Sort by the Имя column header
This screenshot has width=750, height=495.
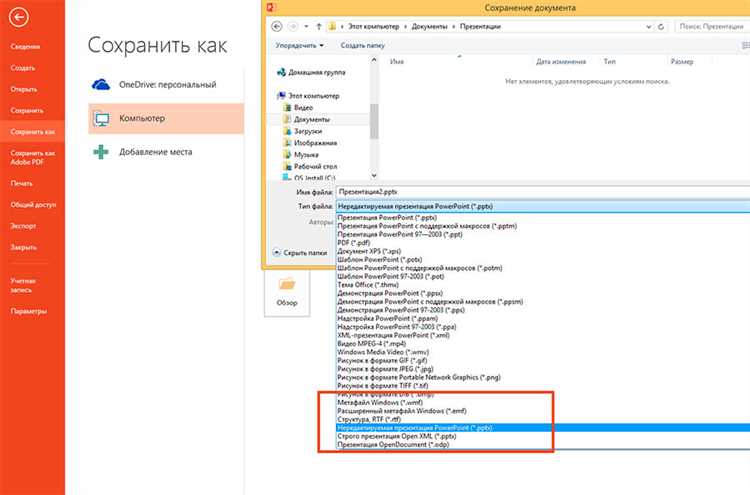[x=397, y=62]
